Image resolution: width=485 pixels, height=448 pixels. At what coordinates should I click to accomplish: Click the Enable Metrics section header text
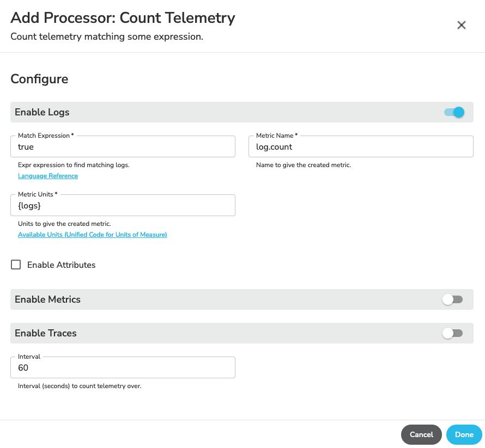coord(47,299)
